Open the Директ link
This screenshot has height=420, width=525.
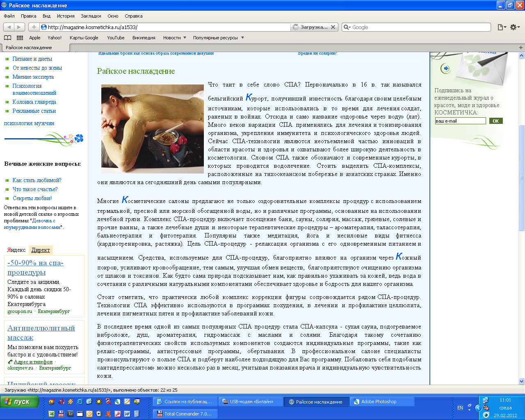tap(41, 250)
